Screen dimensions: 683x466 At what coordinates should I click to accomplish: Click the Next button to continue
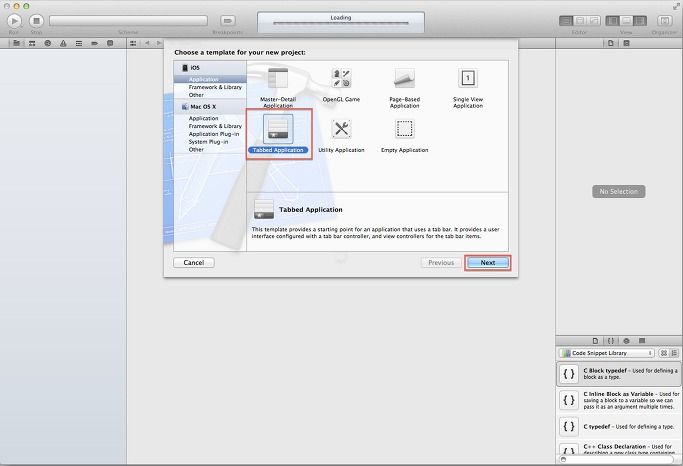(x=487, y=263)
